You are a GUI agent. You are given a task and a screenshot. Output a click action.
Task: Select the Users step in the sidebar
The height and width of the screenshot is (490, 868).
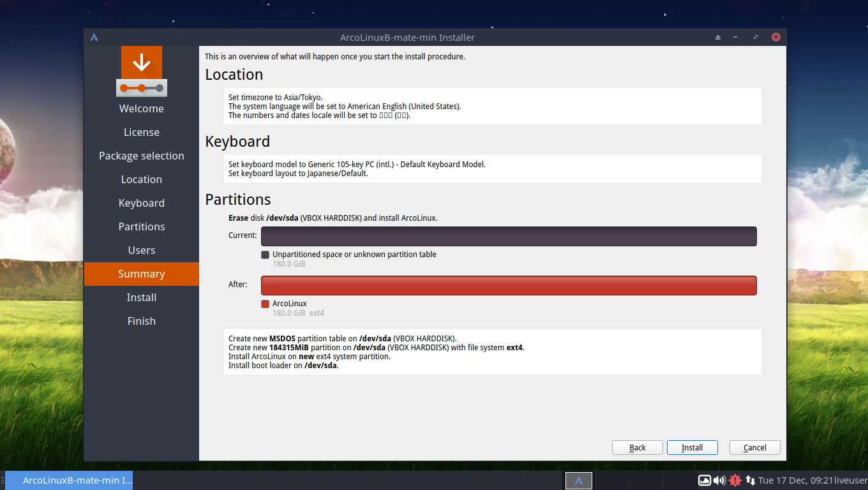[x=142, y=250]
